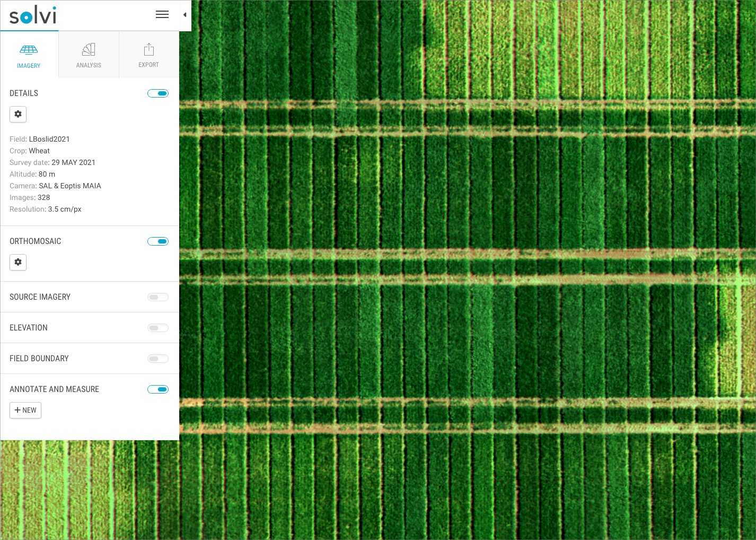
Task: Show the Field Boundary overlay
Action: 158,359
